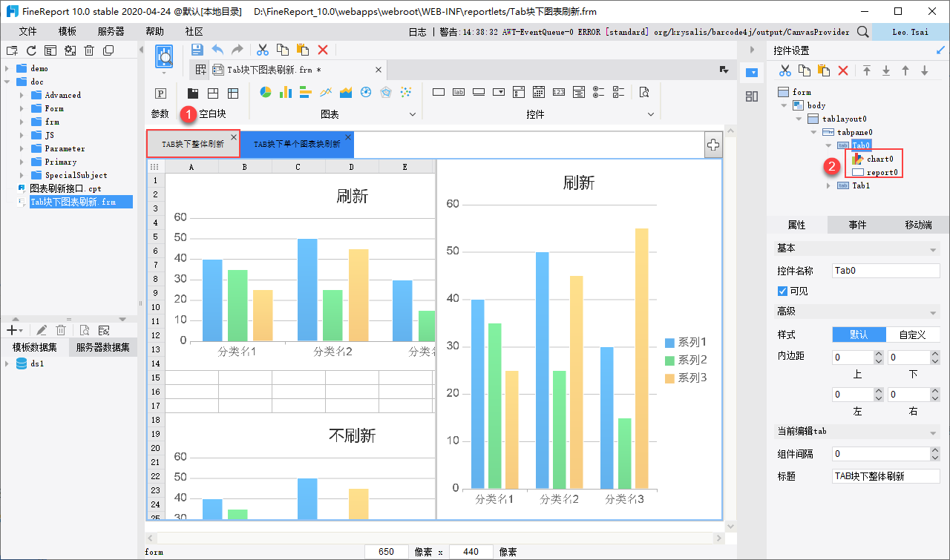Click the red delete X in 控件设置 panel
The height and width of the screenshot is (560, 950).
point(843,70)
